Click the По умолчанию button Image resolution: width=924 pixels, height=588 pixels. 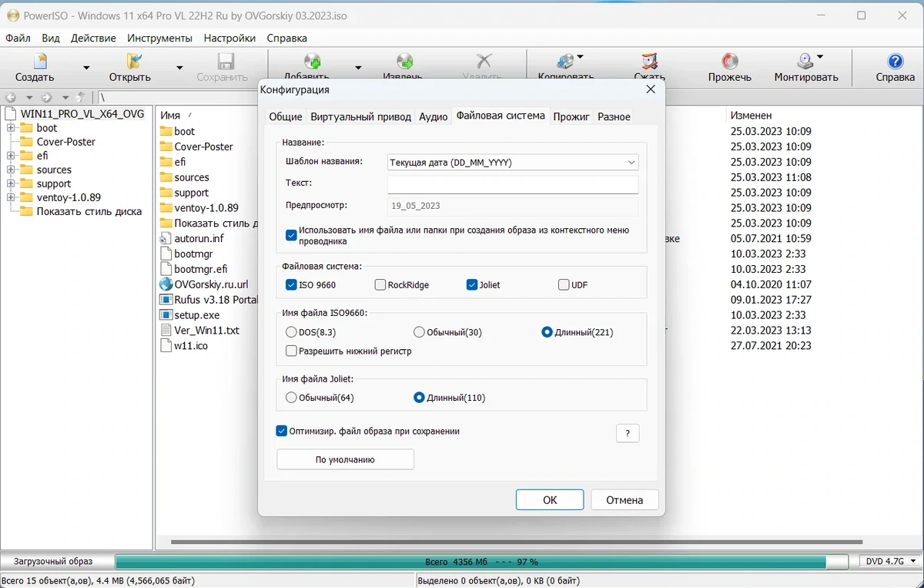click(x=345, y=459)
